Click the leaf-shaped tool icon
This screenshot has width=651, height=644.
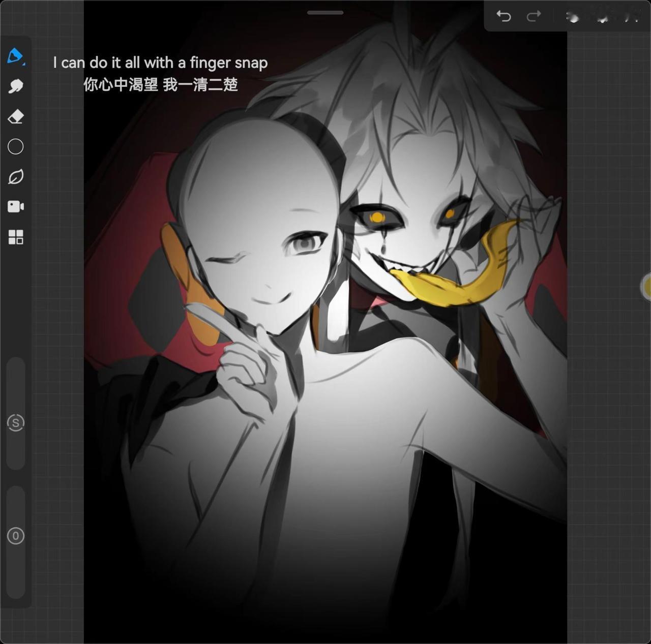(16, 177)
